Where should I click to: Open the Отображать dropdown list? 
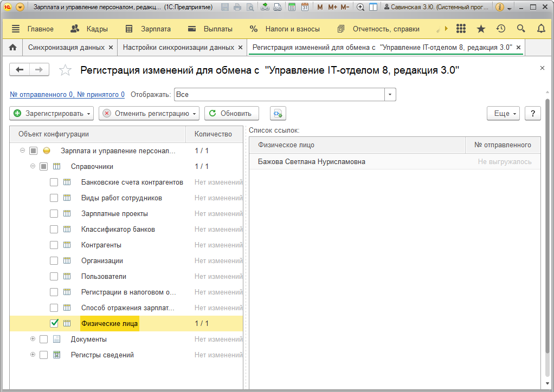(x=390, y=95)
